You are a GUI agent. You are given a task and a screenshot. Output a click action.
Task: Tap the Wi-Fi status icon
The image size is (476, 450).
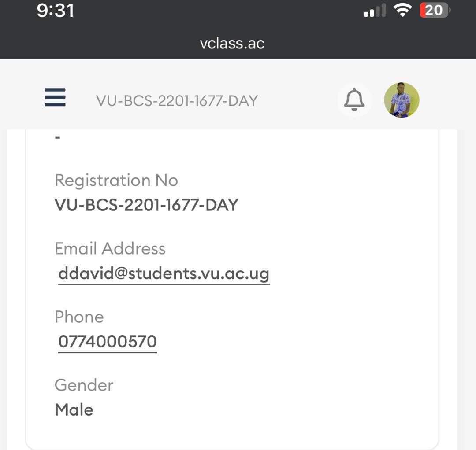[402, 11]
